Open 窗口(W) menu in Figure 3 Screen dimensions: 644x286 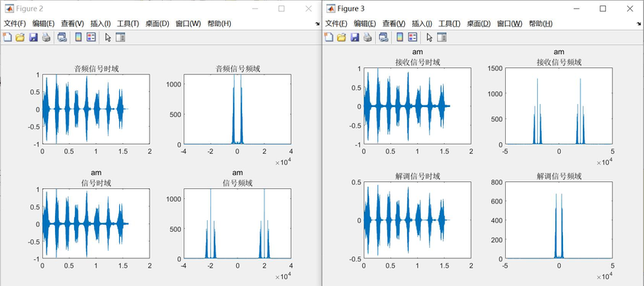pos(510,24)
